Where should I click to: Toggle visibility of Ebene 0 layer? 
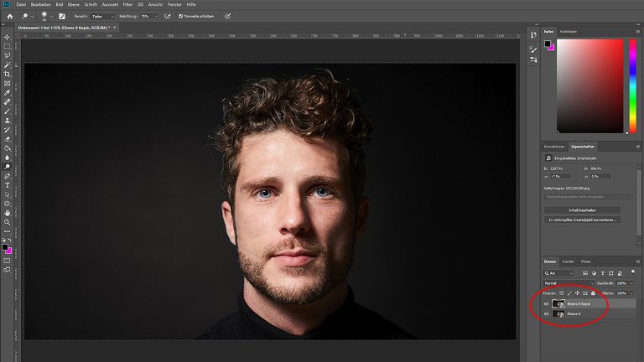[x=546, y=313]
